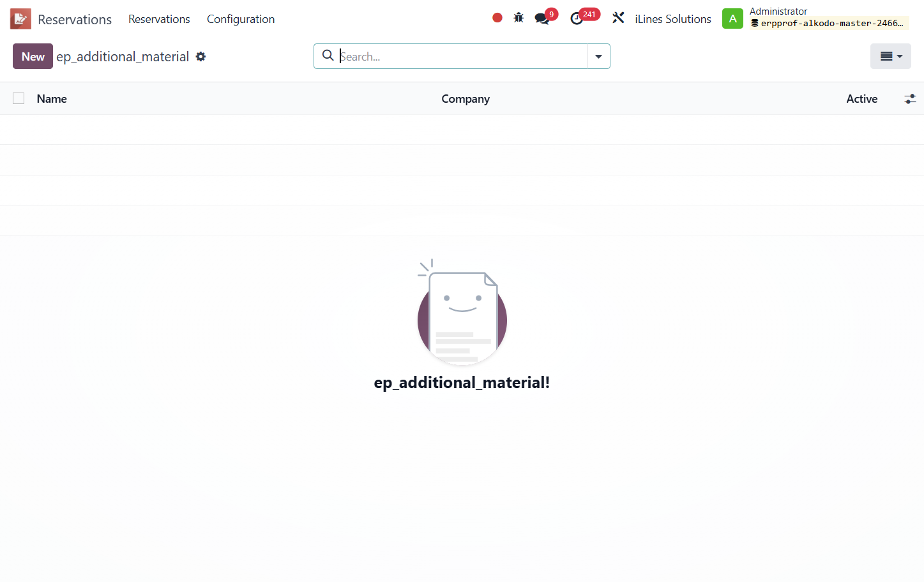Click the magnifier search icon
Screen dimensions: 924x582
tap(328, 56)
